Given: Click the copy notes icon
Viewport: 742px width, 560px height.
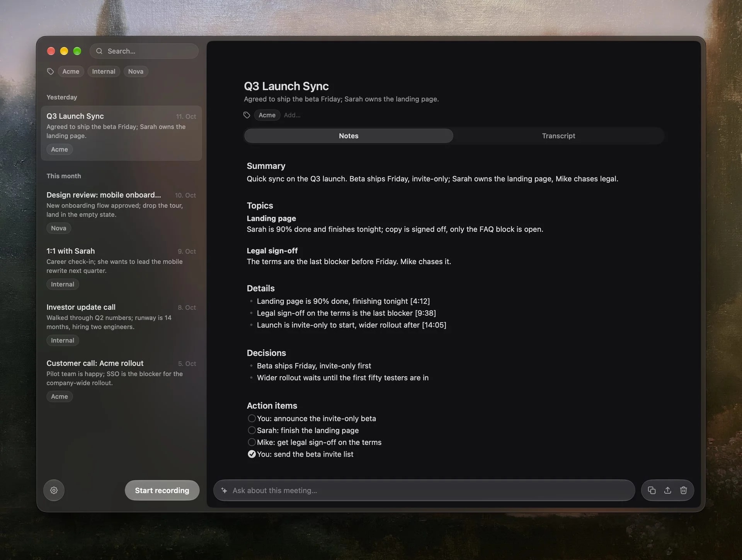Looking at the screenshot, I should point(652,490).
